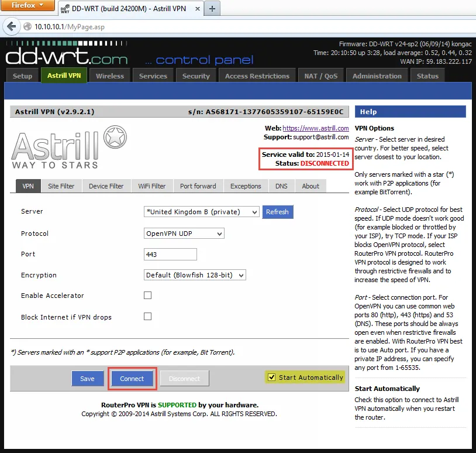Viewport: 476px width, 453px height.
Task: Open a new tab with the plus button
Action: click(212, 9)
